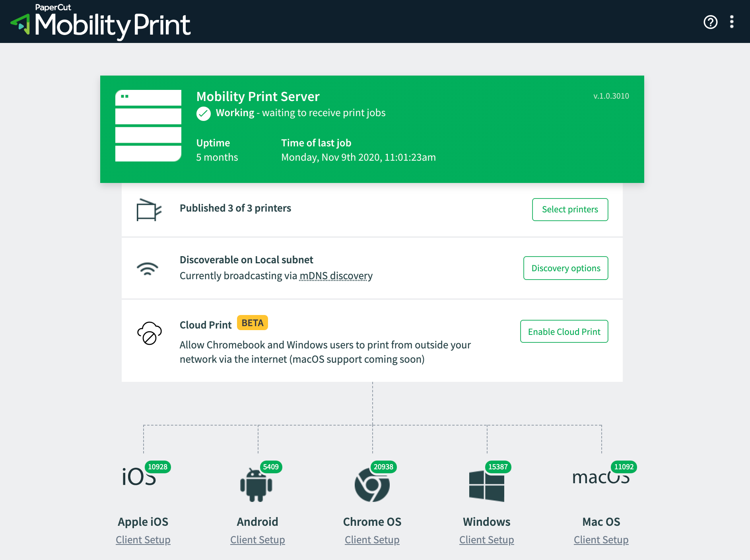Open Discovery options
750x560 pixels.
[565, 268]
